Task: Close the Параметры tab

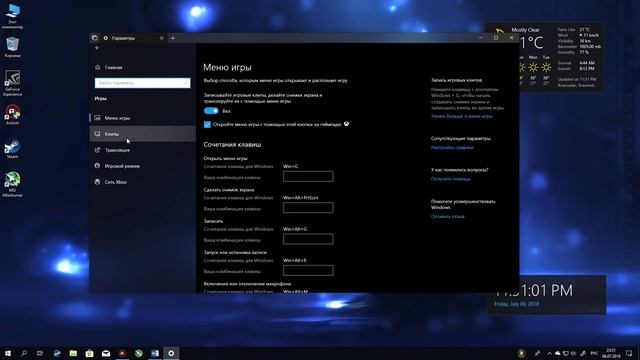Action: (x=162, y=38)
